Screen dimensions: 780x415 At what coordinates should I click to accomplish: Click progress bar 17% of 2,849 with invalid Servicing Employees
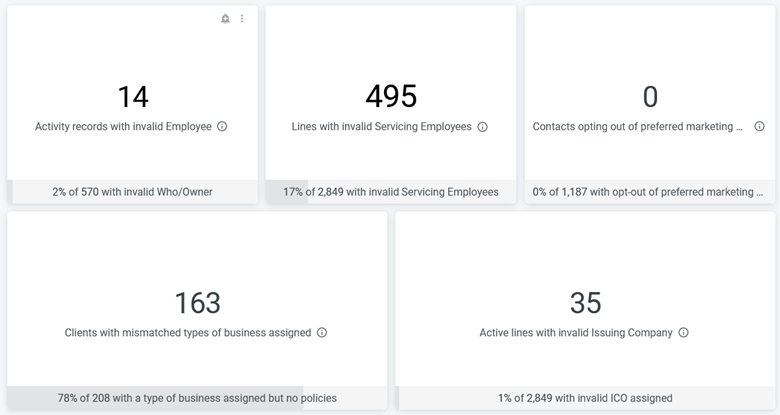(391, 192)
